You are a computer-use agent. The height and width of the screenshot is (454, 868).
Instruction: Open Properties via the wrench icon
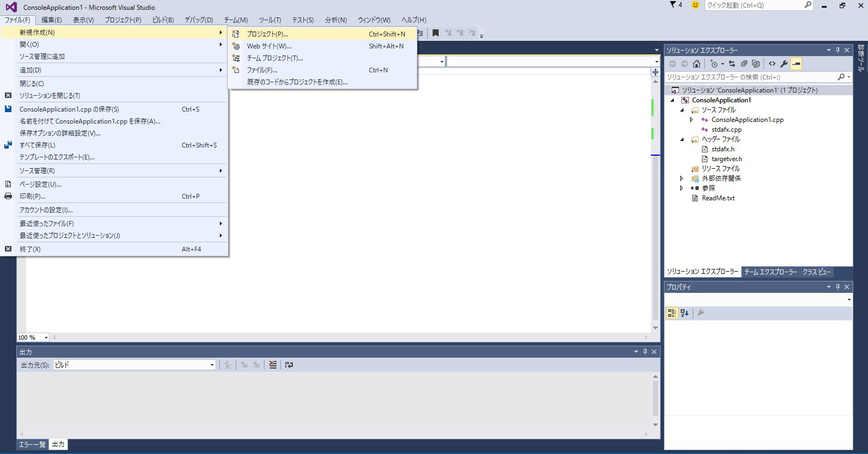pyautogui.click(x=784, y=64)
